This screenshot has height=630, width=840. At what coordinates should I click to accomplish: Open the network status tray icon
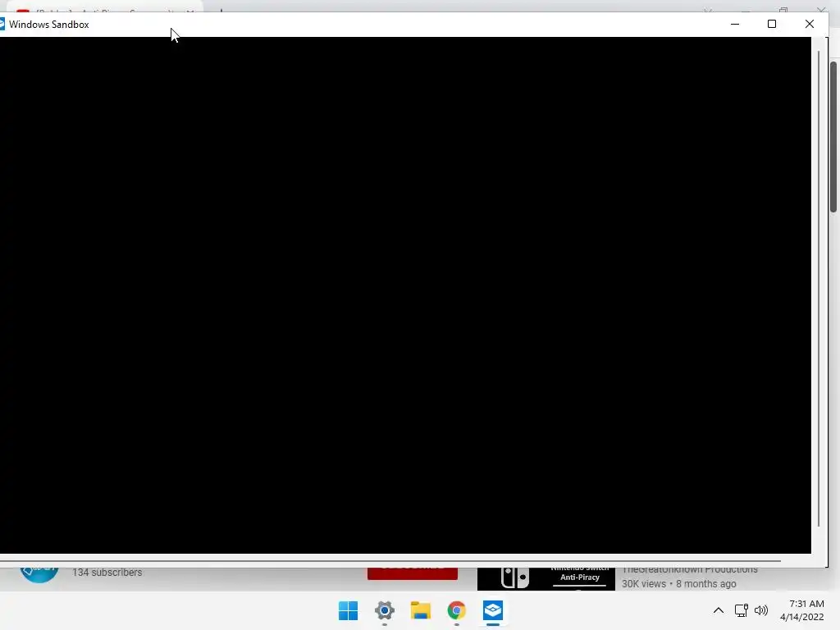(742, 610)
